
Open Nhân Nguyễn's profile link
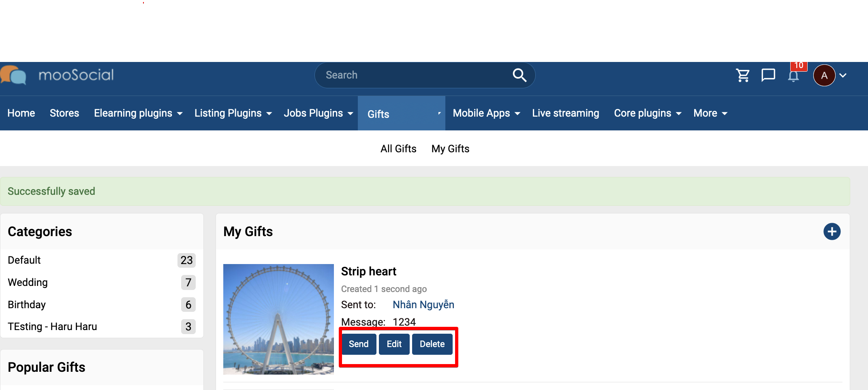[423, 305]
